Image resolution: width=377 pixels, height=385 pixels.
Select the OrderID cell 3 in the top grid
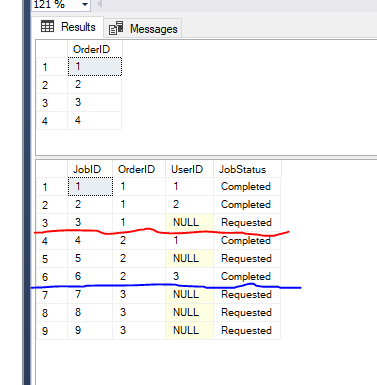tap(95, 102)
